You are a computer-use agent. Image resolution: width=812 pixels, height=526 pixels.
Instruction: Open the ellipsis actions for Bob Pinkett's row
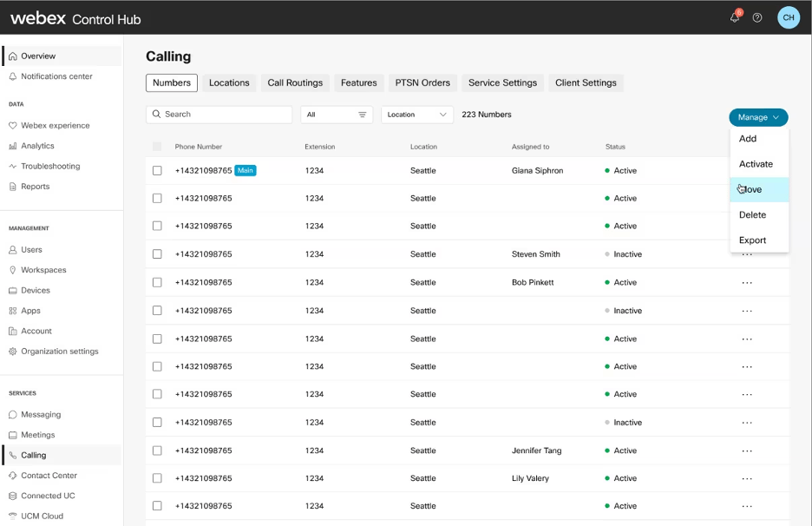748,282
